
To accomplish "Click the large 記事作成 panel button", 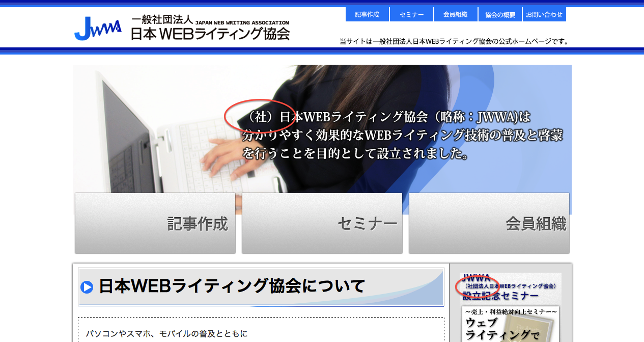I will 155,223.
